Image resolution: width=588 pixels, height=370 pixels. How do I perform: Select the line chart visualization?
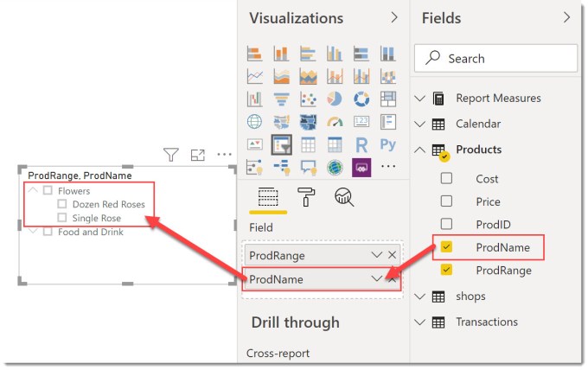(x=254, y=76)
